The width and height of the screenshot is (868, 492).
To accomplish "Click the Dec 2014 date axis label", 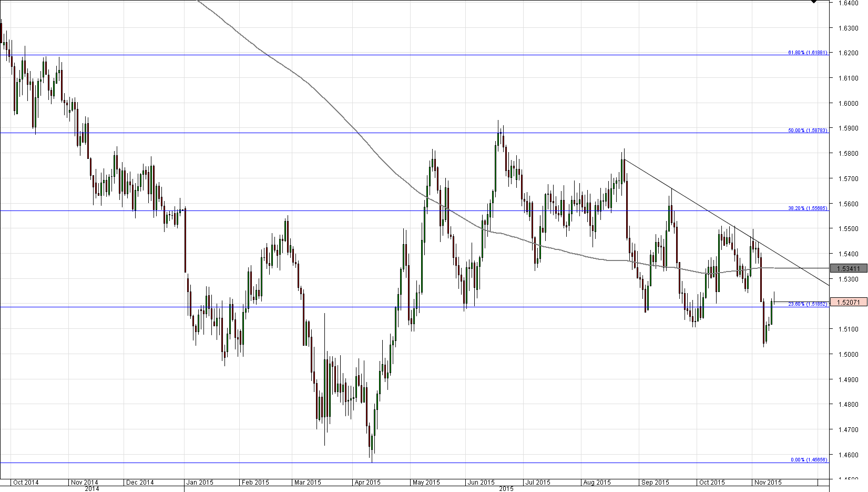I will (140, 483).
